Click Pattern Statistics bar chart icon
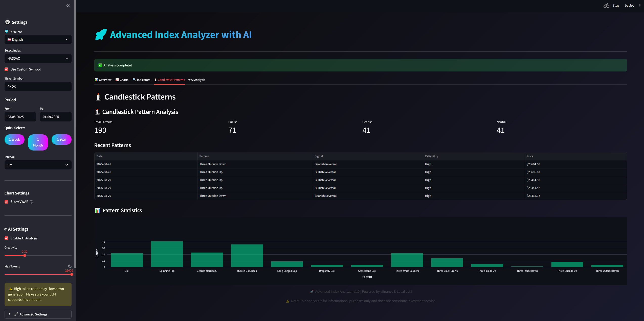This screenshot has height=321, width=644. click(98, 210)
